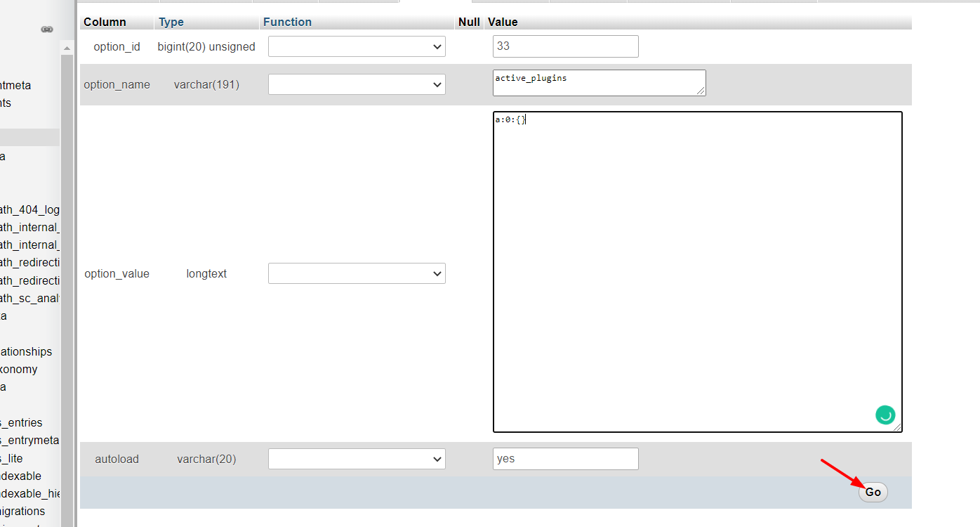Click the option_name column label
The image size is (980, 527).
click(x=117, y=84)
